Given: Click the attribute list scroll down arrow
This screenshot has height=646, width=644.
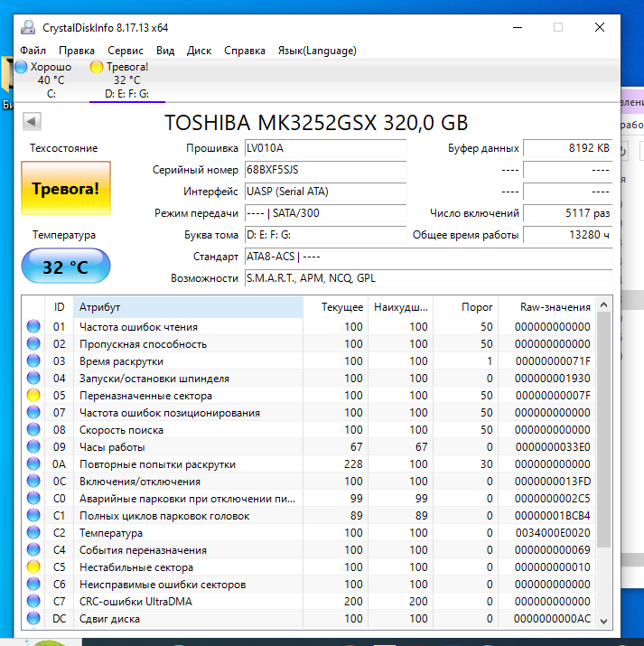Looking at the screenshot, I should click(603, 621).
